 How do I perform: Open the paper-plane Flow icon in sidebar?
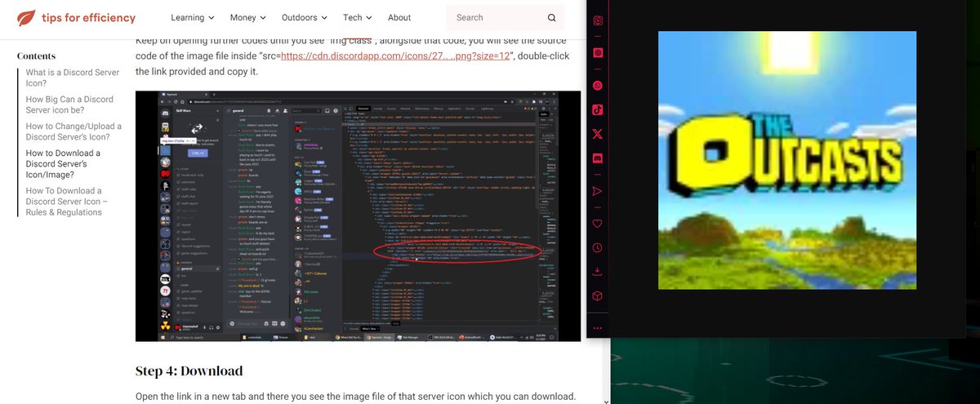[597, 191]
